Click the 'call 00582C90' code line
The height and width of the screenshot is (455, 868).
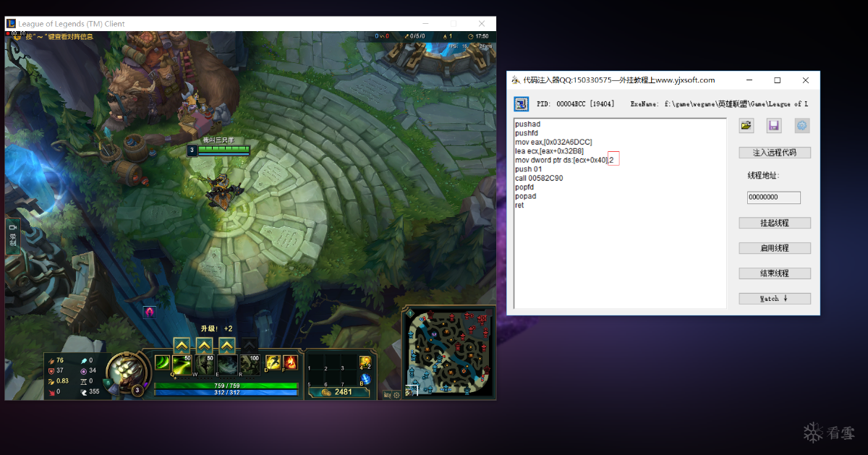539,178
